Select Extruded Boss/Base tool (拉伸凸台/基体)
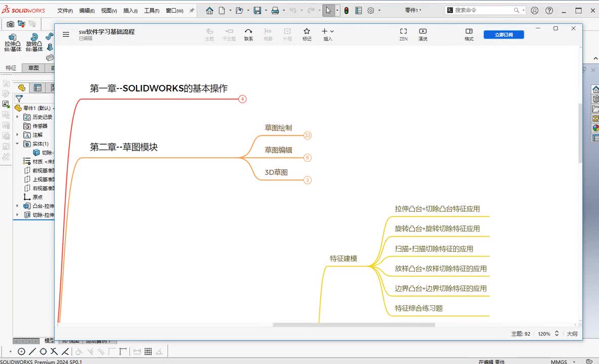 point(13,42)
